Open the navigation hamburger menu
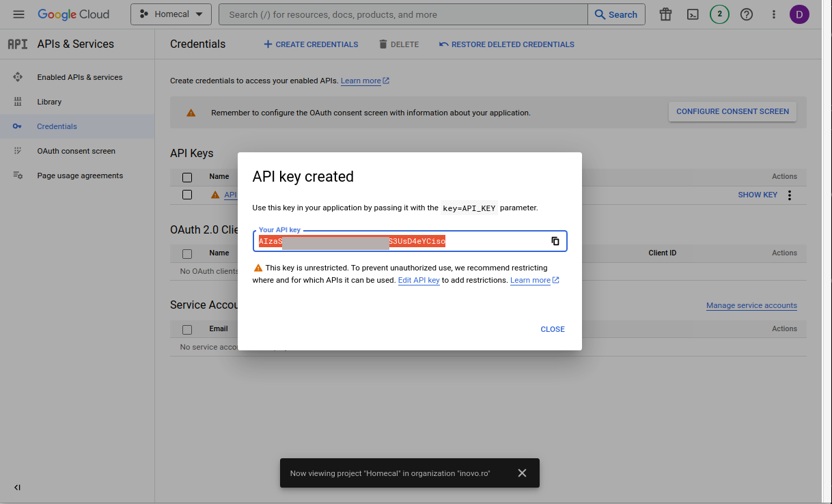The width and height of the screenshot is (832, 504). (18, 14)
